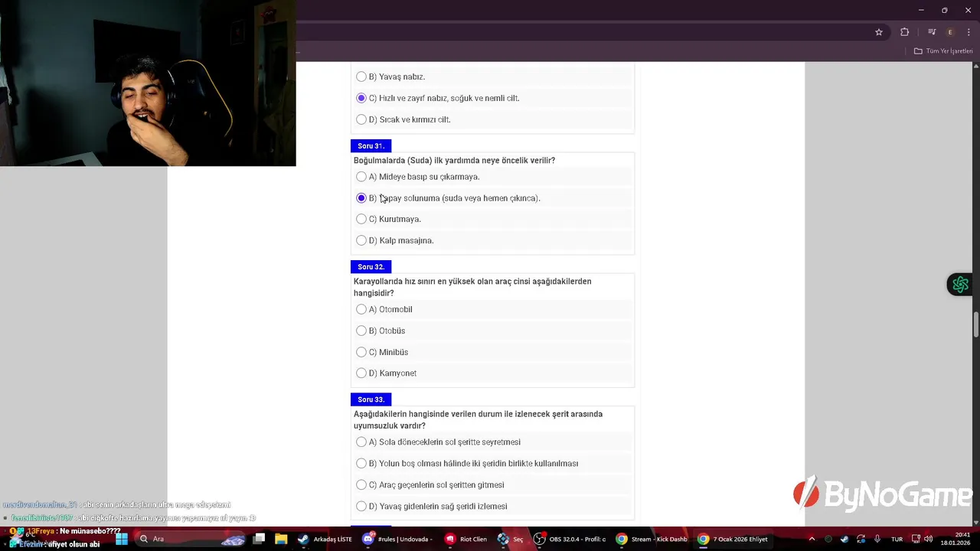Select A) Otomobil for Soru 32

361,309
